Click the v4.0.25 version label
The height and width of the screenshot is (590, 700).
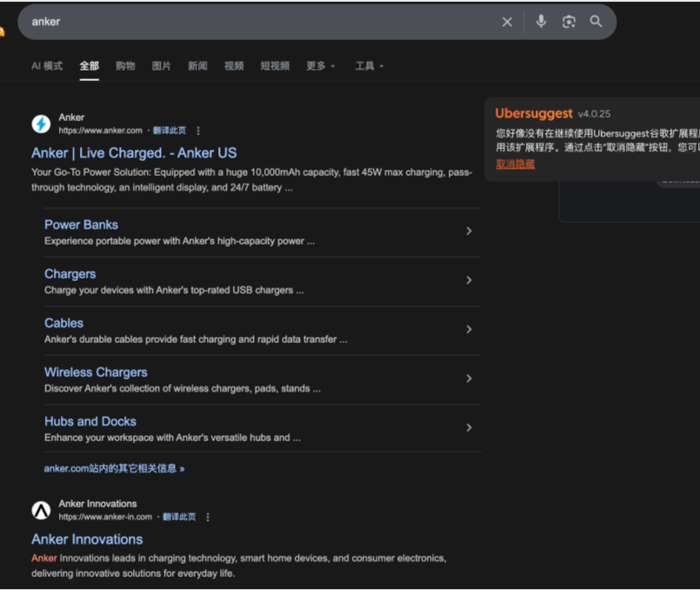point(594,114)
